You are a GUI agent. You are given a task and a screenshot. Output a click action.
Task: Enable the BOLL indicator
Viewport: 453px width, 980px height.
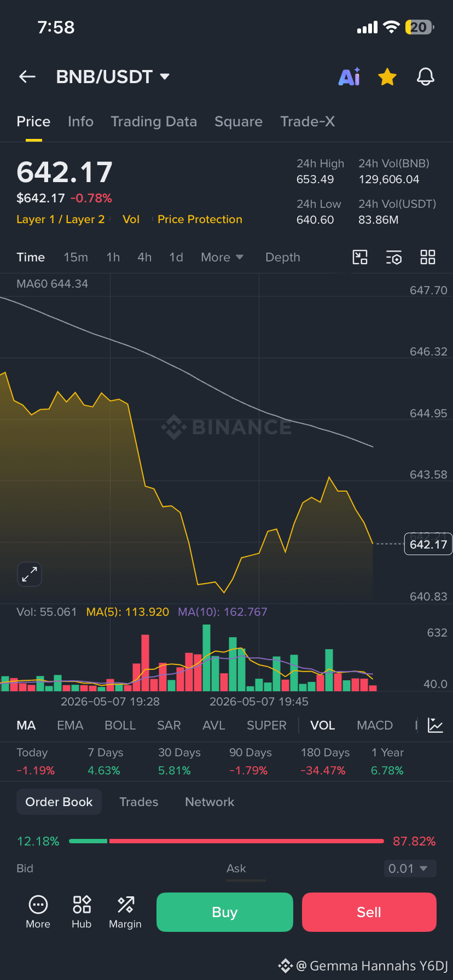(x=120, y=725)
